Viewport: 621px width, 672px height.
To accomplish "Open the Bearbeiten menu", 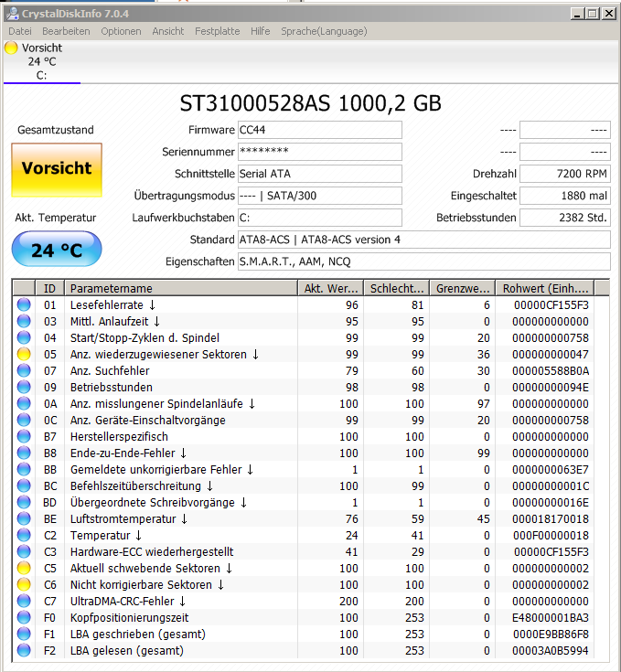I will pyautogui.click(x=66, y=31).
